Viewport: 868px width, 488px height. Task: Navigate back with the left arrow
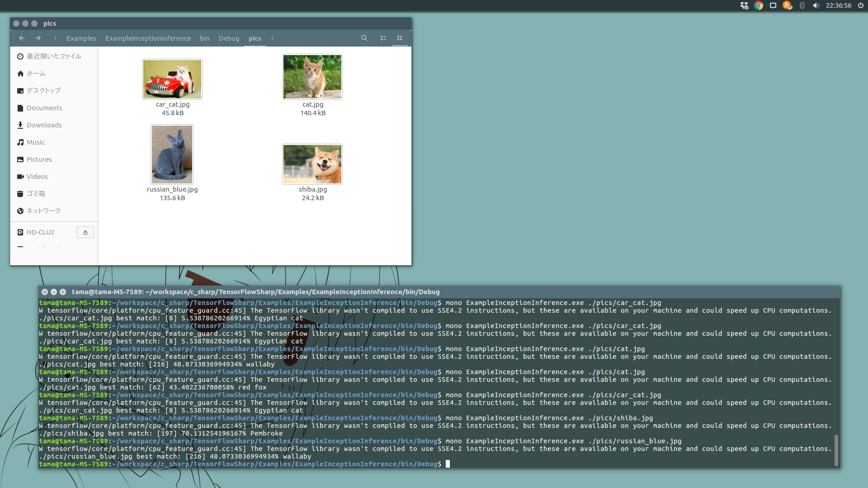pos(22,38)
